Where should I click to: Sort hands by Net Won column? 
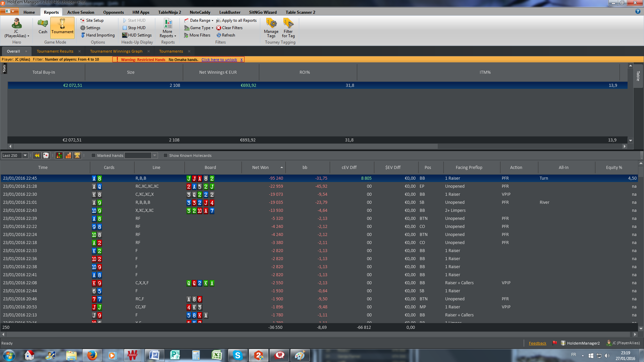[x=263, y=168]
